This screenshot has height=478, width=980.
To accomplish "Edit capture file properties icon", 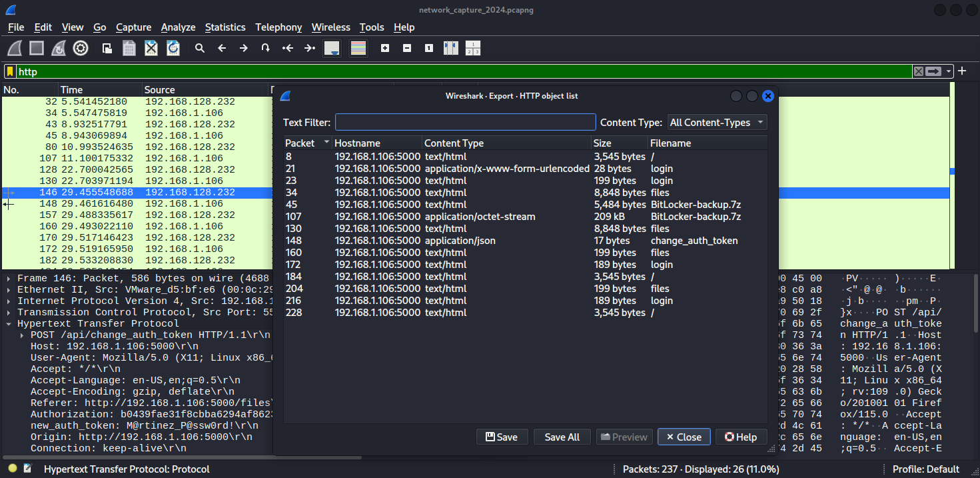I will click(x=27, y=469).
